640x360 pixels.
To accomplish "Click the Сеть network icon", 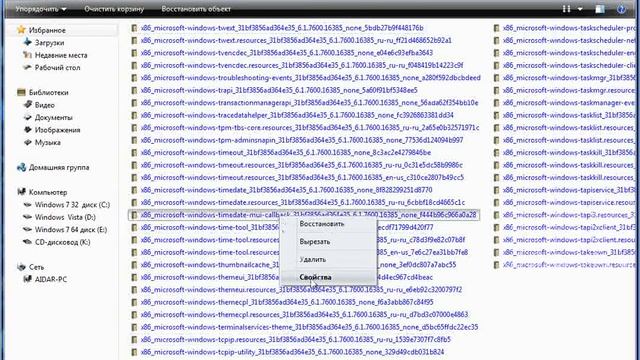I will [21, 267].
